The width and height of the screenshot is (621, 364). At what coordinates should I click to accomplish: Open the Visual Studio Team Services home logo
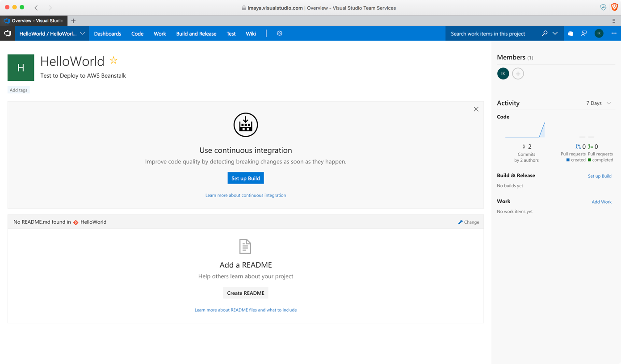coord(8,33)
